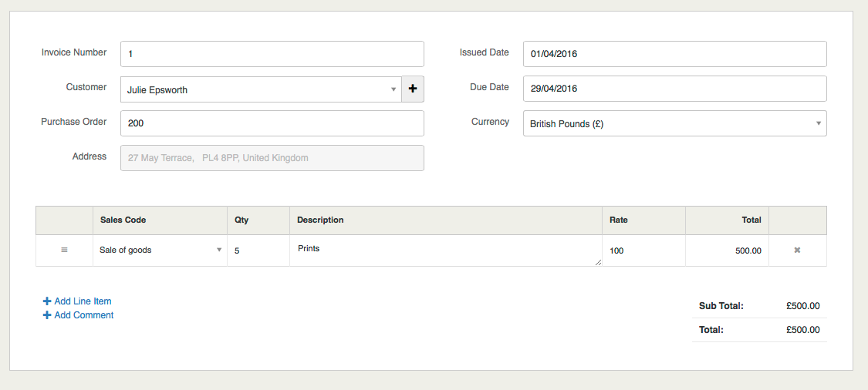Select the Issued Date field
The image size is (868, 390).
point(674,54)
